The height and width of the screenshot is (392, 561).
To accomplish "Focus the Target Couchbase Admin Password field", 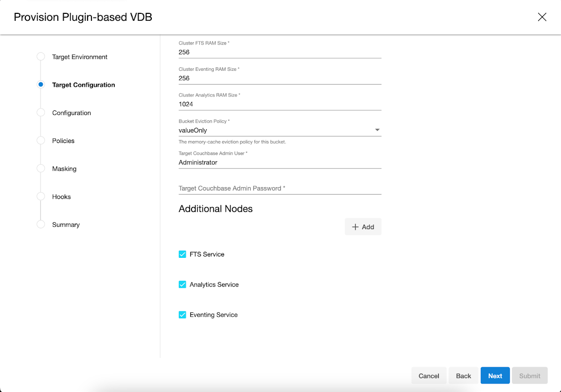I will coord(280,189).
